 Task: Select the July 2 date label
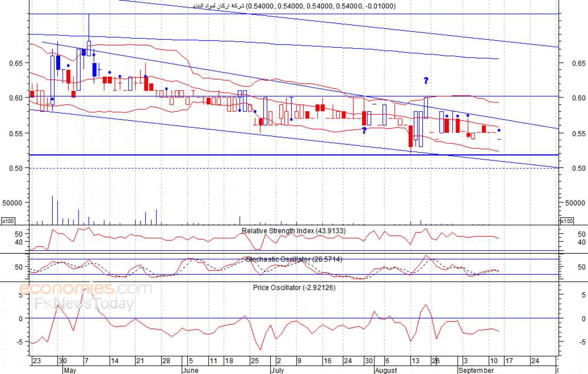click(279, 361)
